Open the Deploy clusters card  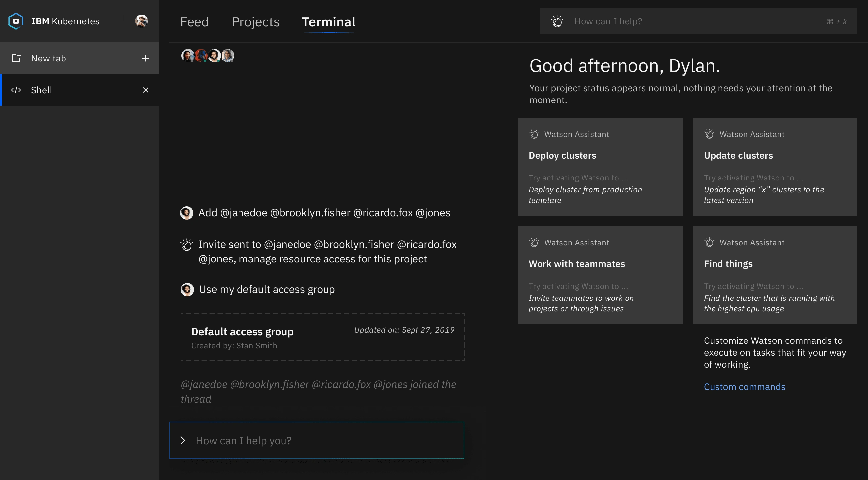[600, 166]
